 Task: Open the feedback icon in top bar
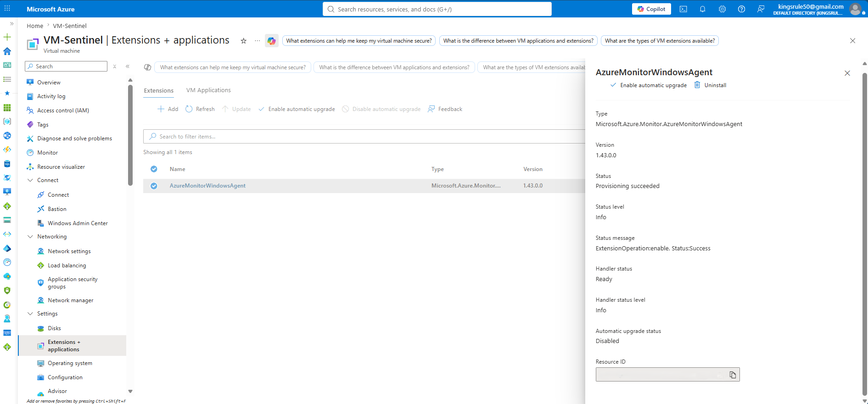pos(761,9)
